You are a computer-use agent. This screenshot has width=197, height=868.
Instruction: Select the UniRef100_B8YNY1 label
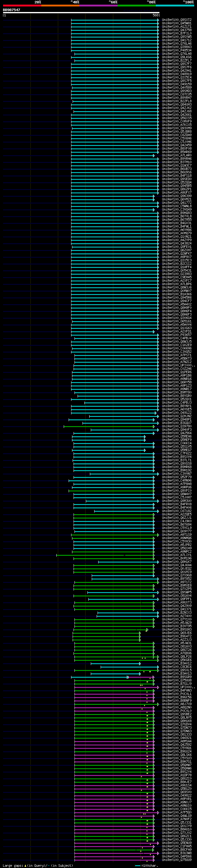pyautogui.click(x=177, y=406)
